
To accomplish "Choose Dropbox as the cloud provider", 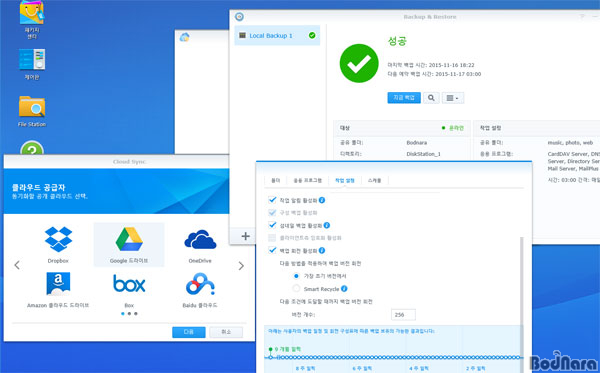I will pos(58,244).
